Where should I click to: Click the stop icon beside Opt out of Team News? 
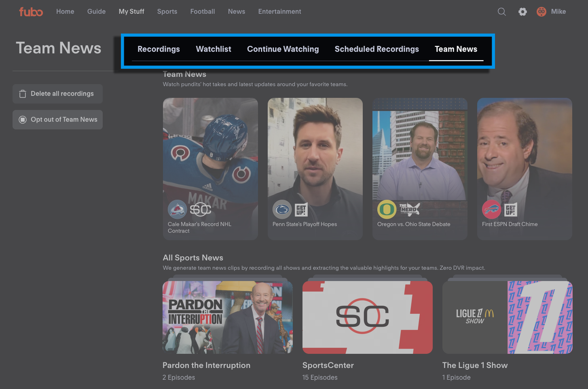click(x=23, y=120)
